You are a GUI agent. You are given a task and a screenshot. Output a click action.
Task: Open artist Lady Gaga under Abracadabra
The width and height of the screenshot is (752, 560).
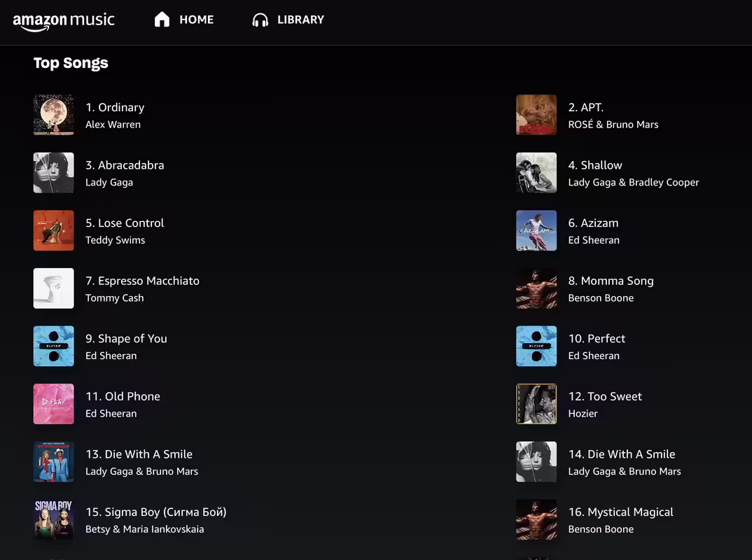click(x=109, y=183)
